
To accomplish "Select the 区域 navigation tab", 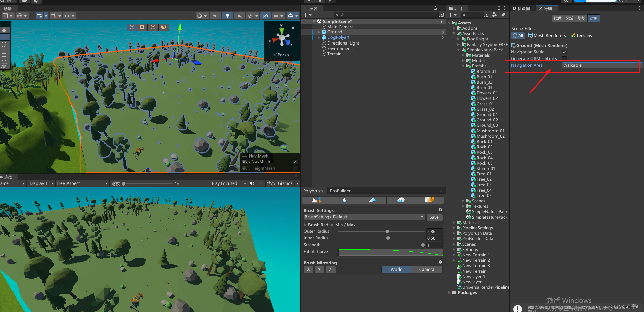I will (569, 18).
